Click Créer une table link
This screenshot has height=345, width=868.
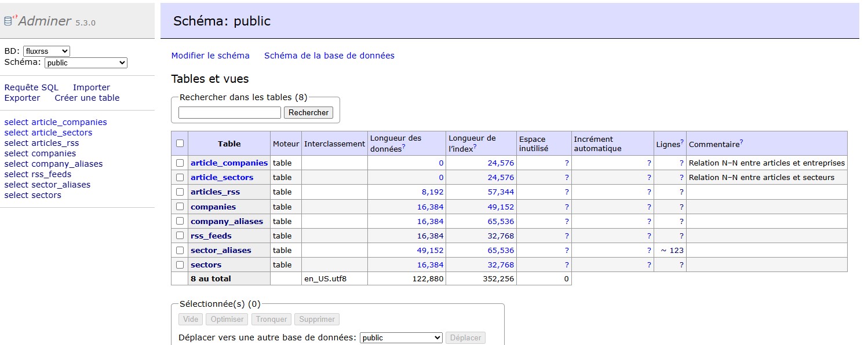[87, 98]
